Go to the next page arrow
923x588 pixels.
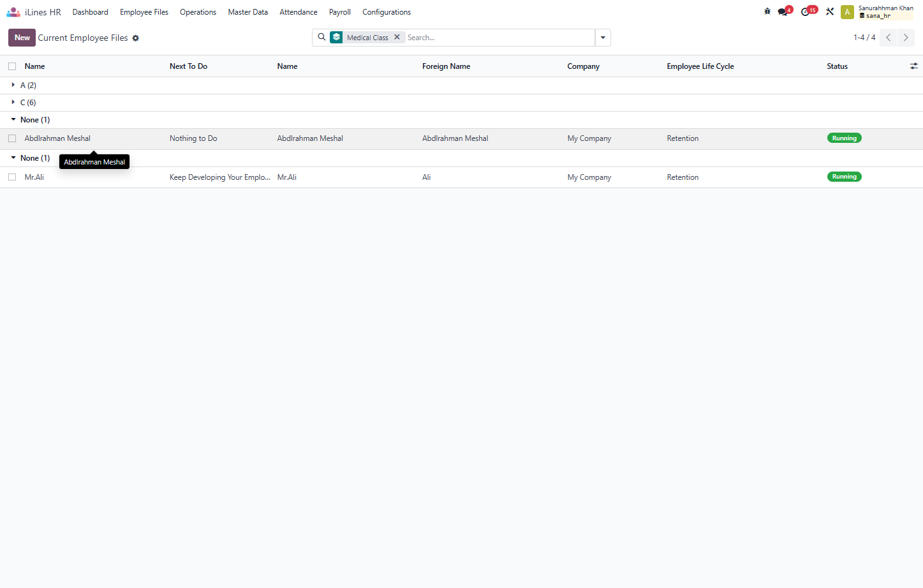pyautogui.click(x=906, y=38)
